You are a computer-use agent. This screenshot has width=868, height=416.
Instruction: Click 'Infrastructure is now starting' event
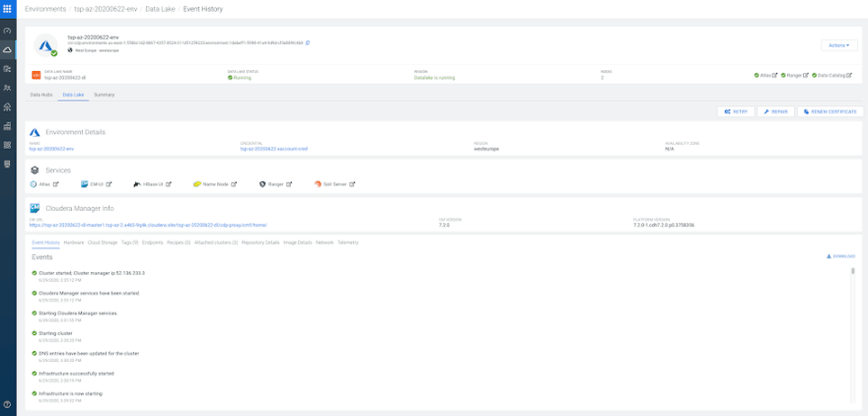(70, 393)
